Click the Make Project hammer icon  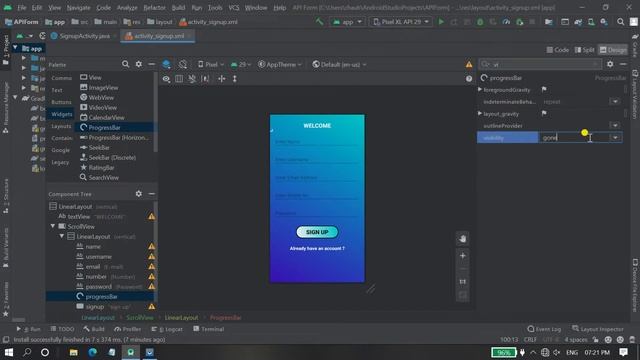[319, 22]
